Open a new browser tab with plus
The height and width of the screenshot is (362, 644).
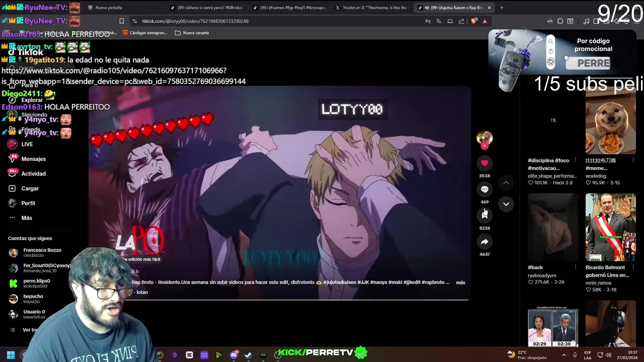click(x=502, y=8)
